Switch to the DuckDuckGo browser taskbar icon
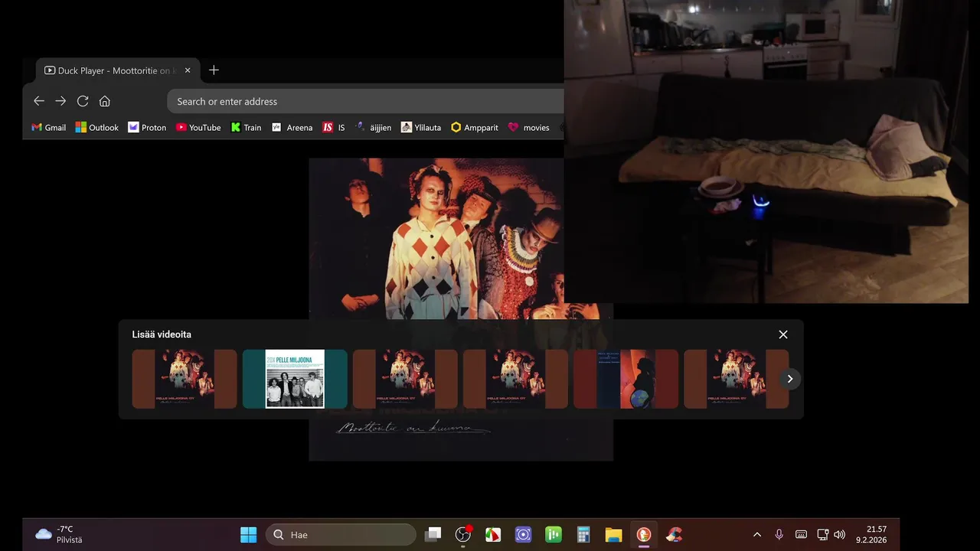The image size is (980, 551). pyautogui.click(x=644, y=535)
